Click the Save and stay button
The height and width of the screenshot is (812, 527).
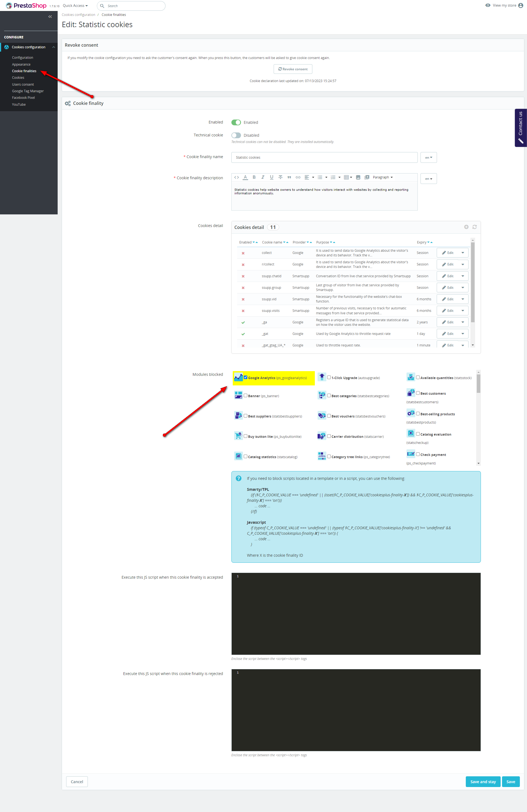pos(483,782)
